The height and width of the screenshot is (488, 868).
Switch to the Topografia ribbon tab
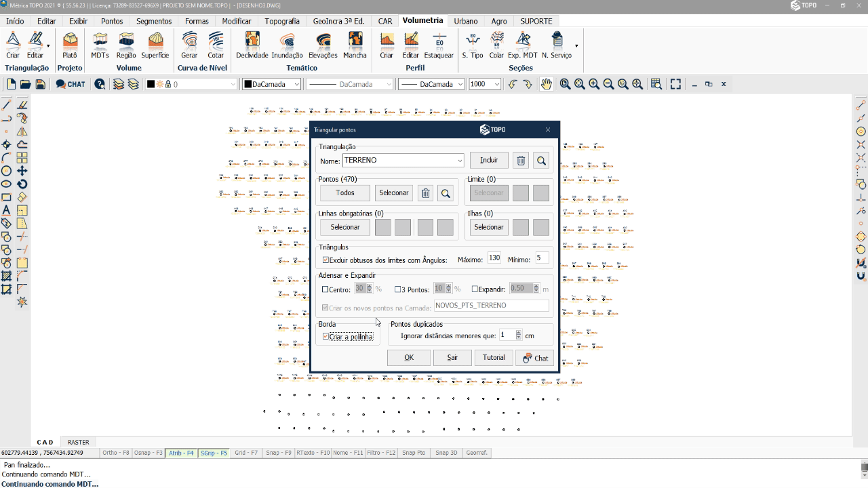(x=281, y=21)
